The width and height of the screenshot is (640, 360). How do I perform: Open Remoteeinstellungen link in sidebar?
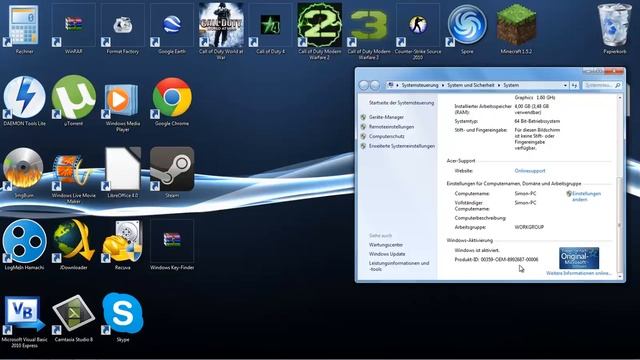pos(391,127)
